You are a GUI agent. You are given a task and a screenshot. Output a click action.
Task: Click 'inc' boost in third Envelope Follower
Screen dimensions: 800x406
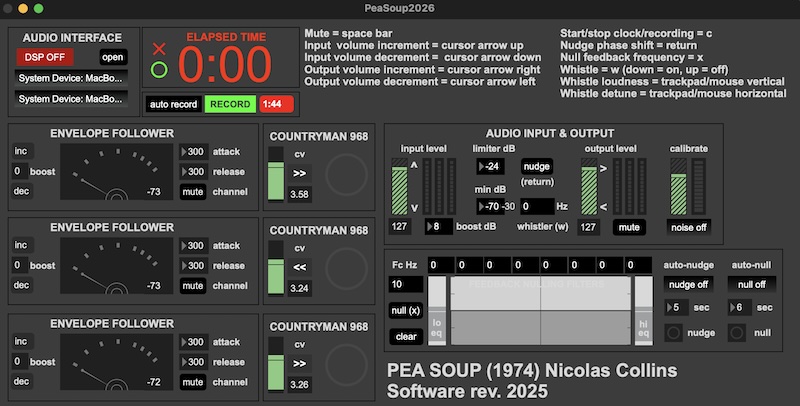[21, 340]
